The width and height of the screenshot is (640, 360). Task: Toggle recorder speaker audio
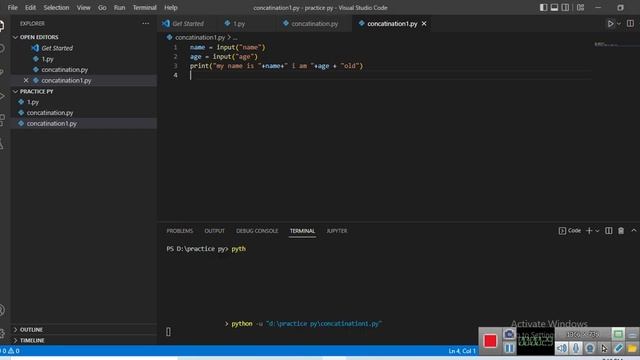click(562, 348)
